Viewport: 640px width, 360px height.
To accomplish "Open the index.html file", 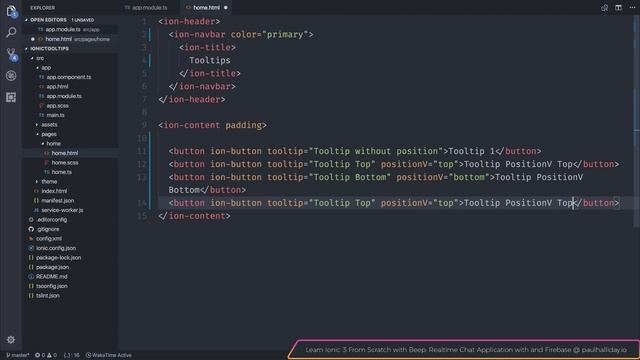I will coord(70,191).
